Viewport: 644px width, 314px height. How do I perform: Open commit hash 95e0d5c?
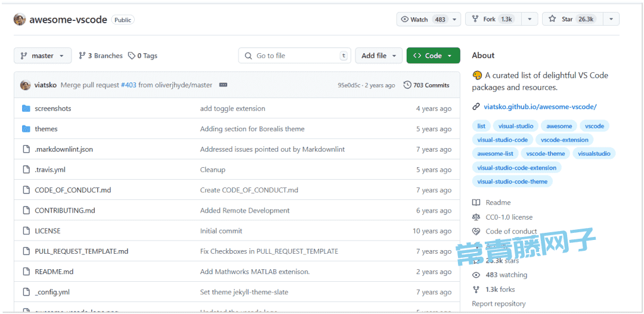(x=350, y=85)
